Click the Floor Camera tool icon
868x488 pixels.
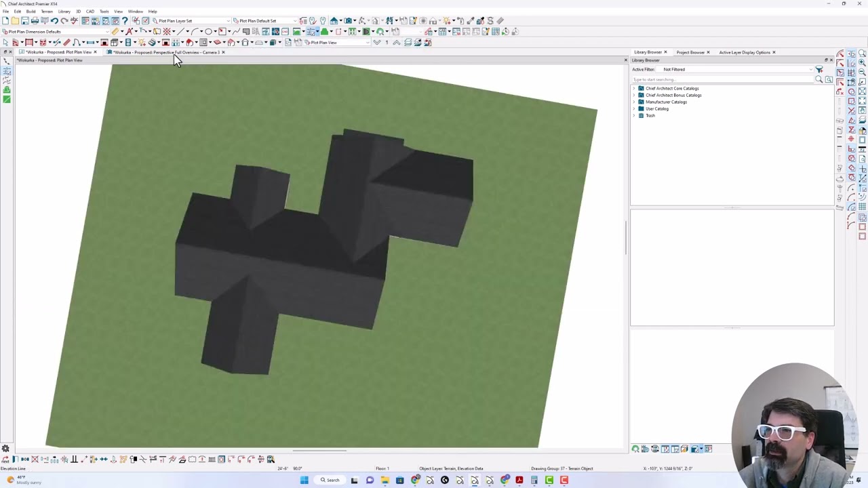pyautogui.click(x=347, y=21)
